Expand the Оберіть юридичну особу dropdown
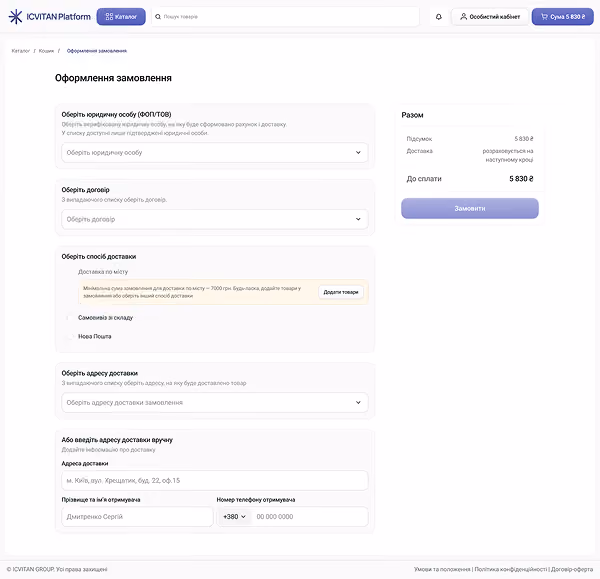 [x=215, y=152]
